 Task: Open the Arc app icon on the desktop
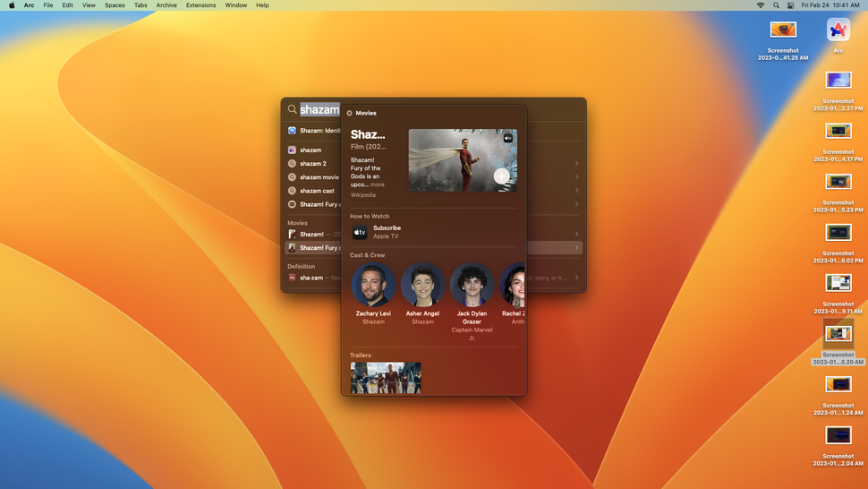click(x=838, y=30)
